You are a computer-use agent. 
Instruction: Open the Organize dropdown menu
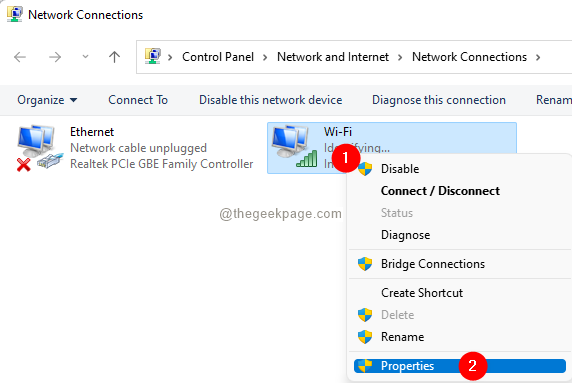(x=47, y=100)
